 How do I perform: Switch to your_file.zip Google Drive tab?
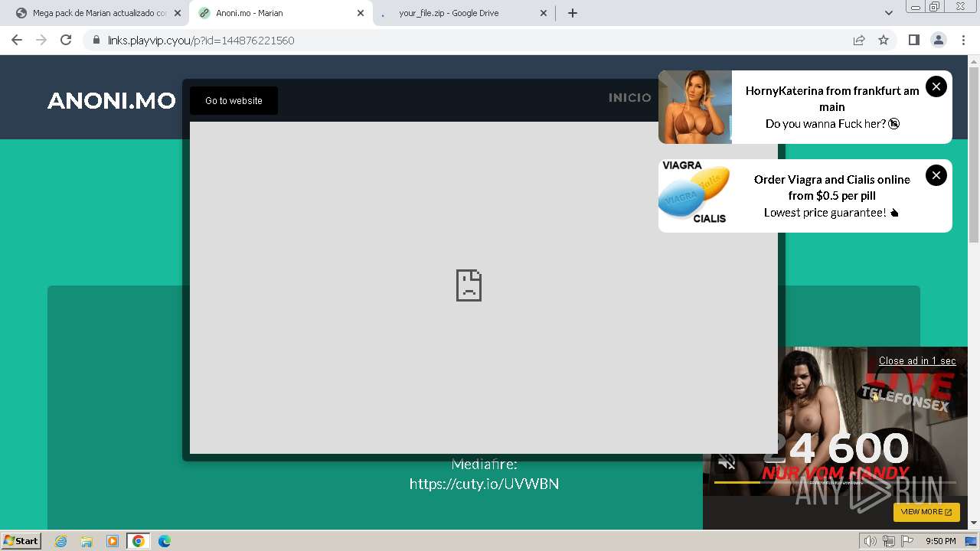coord(464,13)
